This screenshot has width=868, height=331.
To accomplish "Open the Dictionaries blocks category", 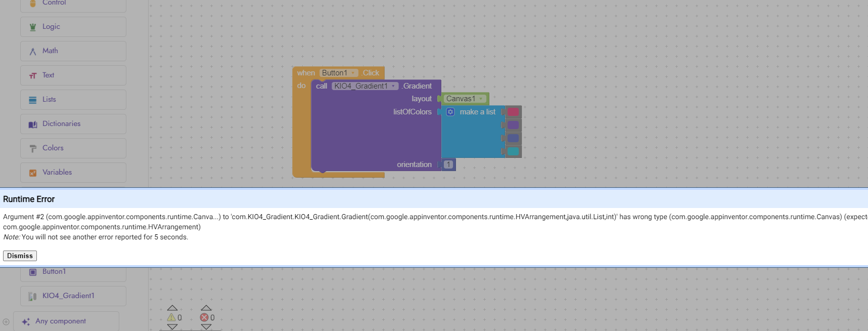I will coord(61,124).
